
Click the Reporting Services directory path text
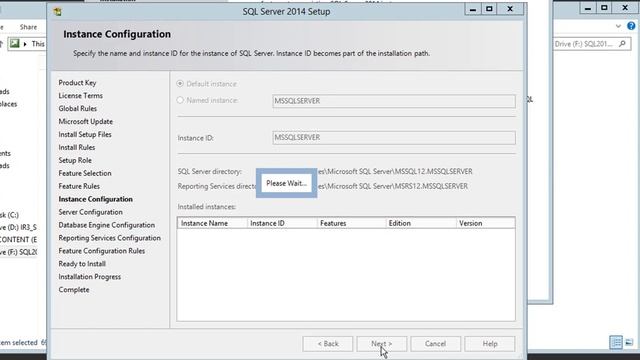[393, 186]
